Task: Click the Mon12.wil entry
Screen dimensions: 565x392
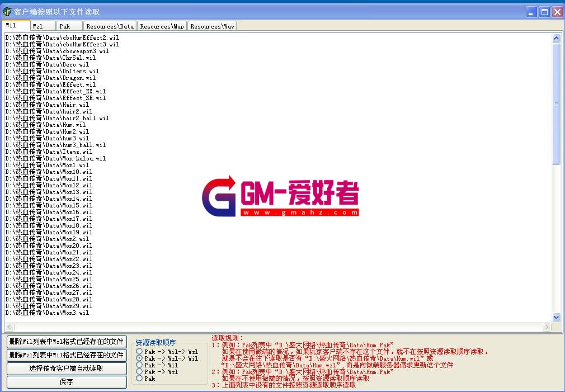Action: click(49, 186)
